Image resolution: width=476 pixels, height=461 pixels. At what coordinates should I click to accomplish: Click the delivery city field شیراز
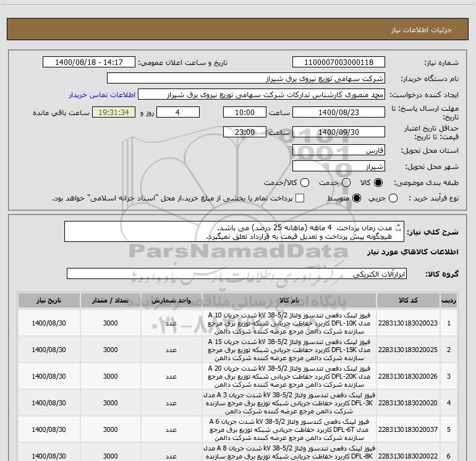click(339, 166)
